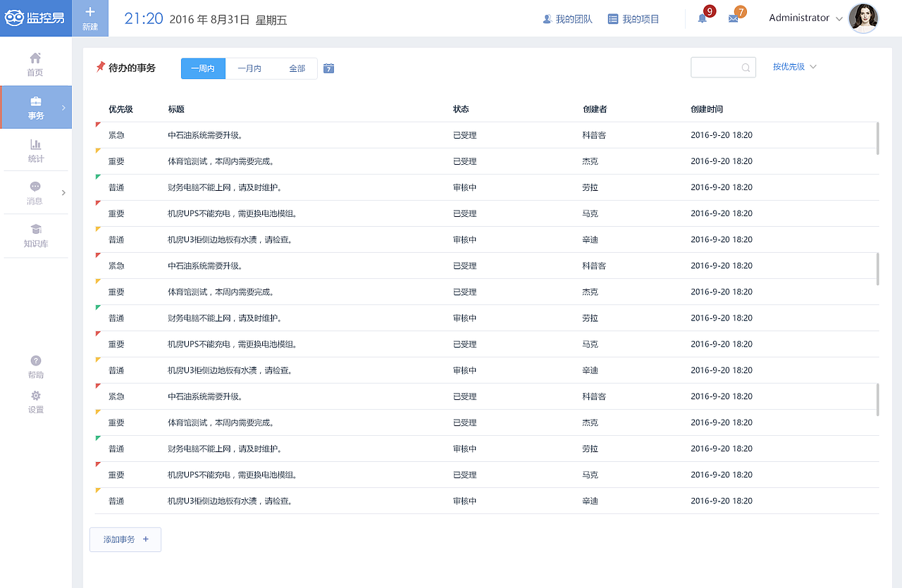Sort by 状态 column header
902x588 pixels.
pos(461,109)
